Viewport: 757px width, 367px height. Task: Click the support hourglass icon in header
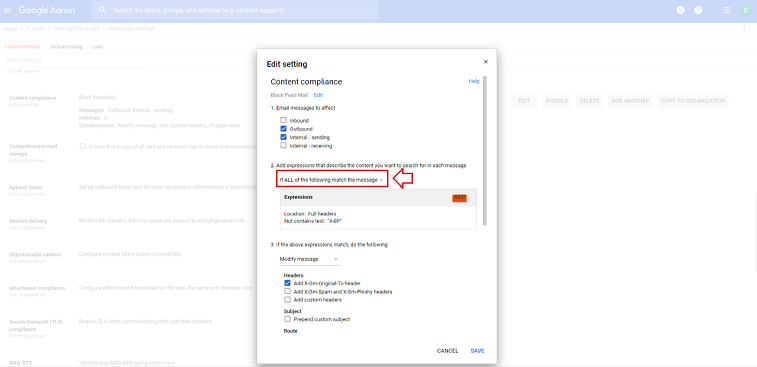click(x=681, y=10)
